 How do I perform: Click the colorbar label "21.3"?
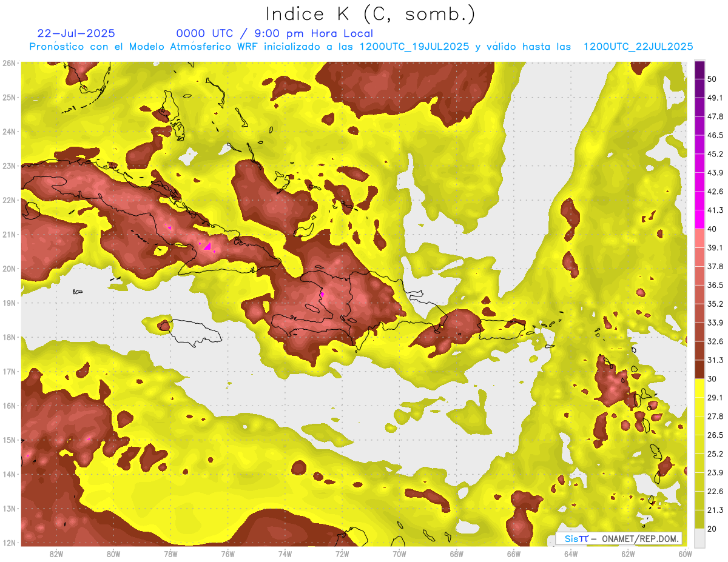pyautogui.click(x=715, y=510)
